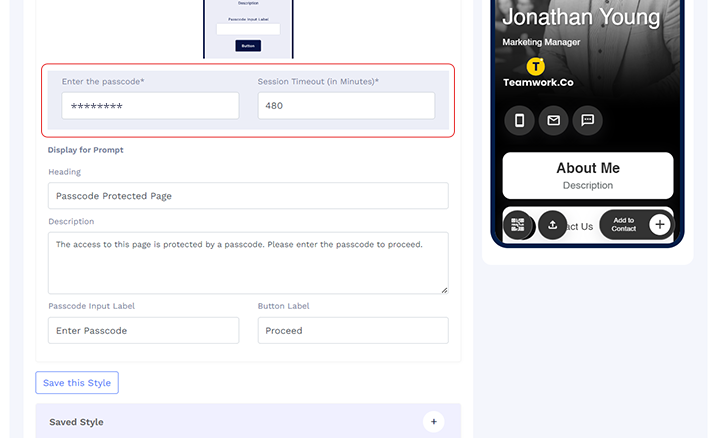Click the Session Timeout field showing 480
The width and height of the screenshot is (720, 438).
(346, 106)
